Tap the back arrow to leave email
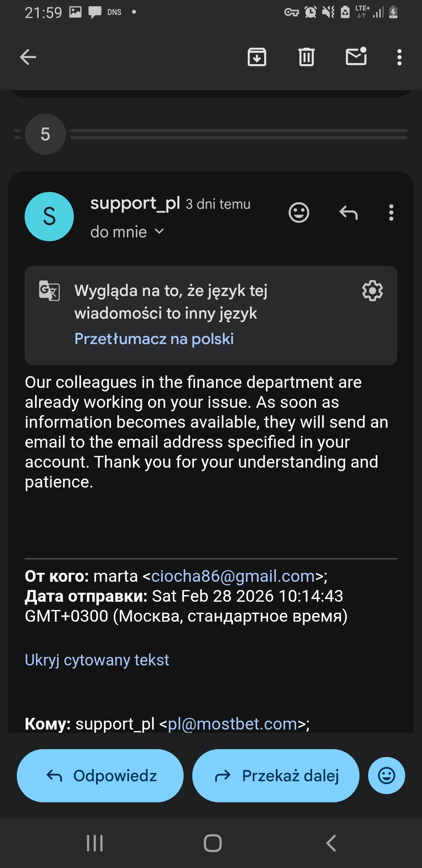422x868 pixels. pyautogui.click(x=28, y=57)
